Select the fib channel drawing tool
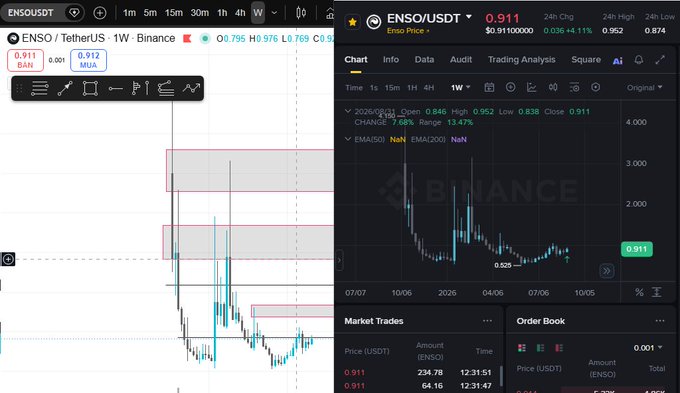This screenshot has height=393, width=680. pyautogui.click(x=166, y=88)
